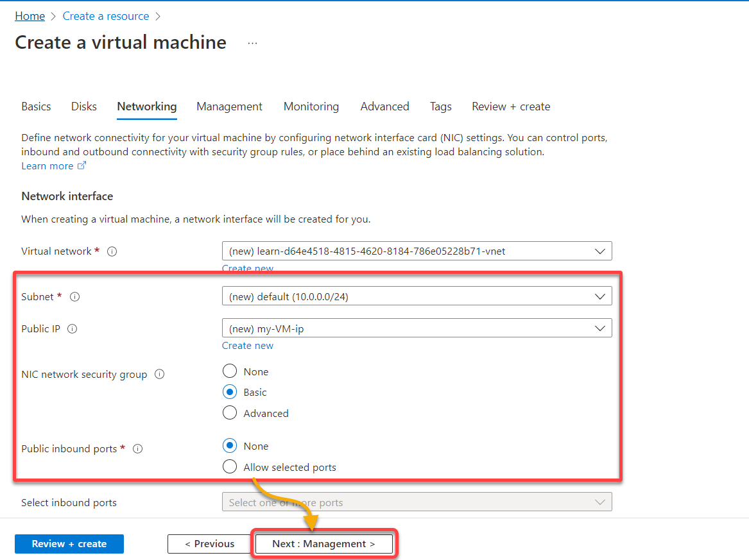
Task: Open the Public IP dropdown
Action: (x=417, y=328)
